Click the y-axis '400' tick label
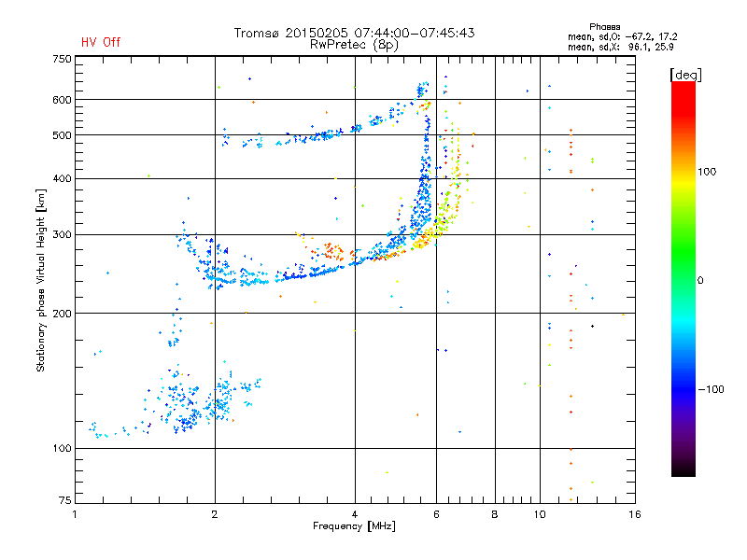The image size is (747, 560). pyautogui.click(x=62, y=178)
